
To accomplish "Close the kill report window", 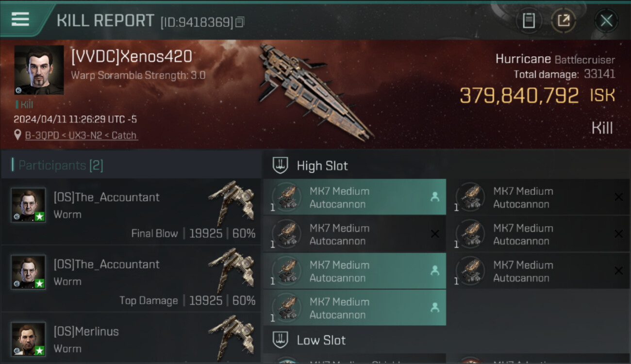I will point(606,21).
